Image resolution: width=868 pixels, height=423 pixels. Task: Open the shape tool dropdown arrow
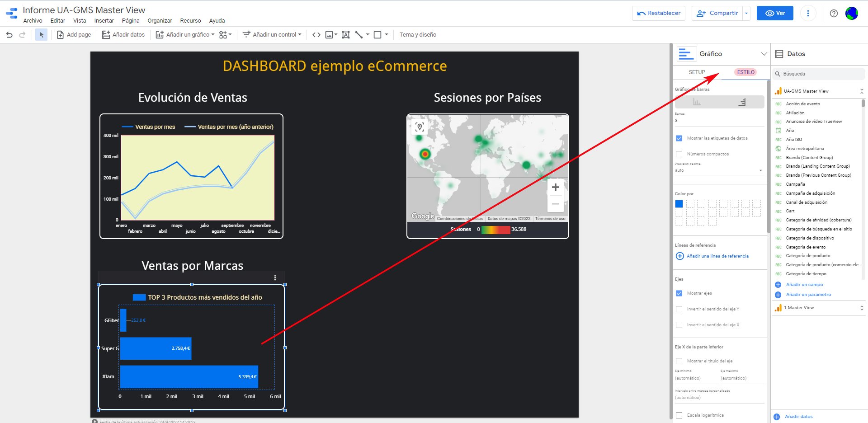[387, 35]
